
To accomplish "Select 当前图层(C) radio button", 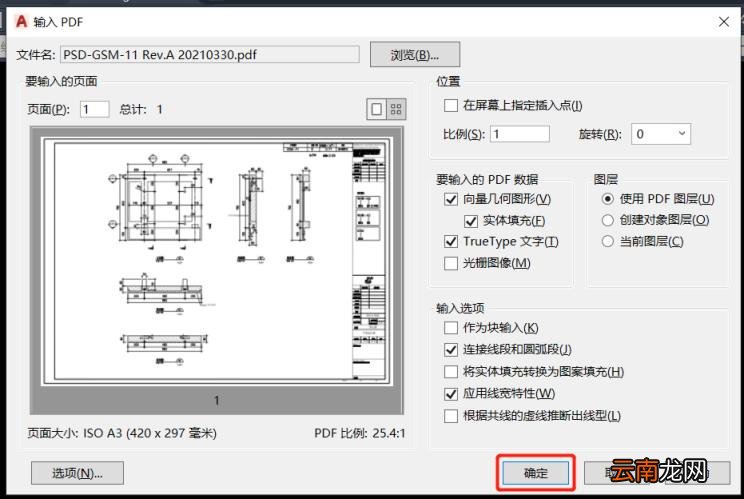I will click(607, 241).
